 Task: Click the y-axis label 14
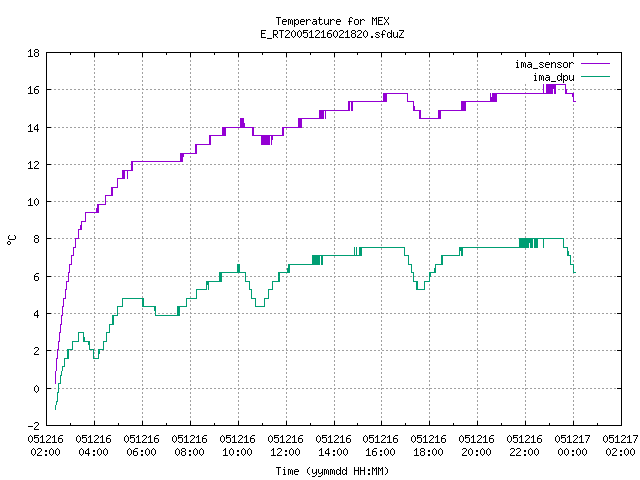pyautogui.click(x=33, y=128)
